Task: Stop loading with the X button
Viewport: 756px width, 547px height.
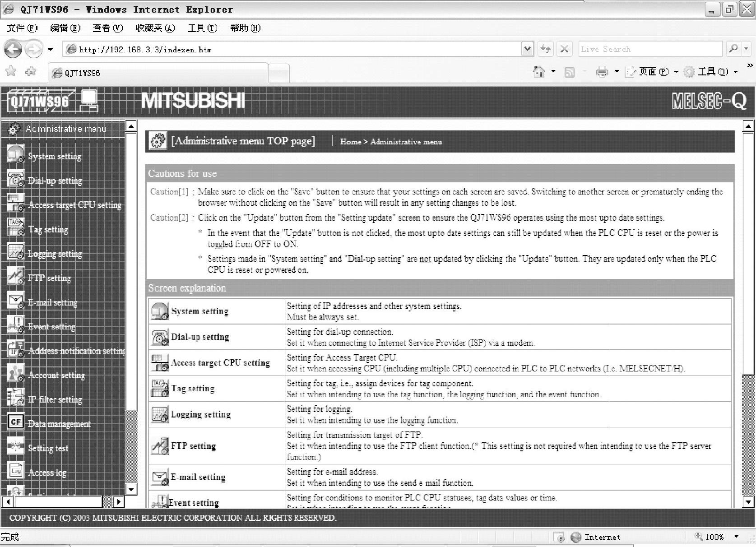Action: tap(564, 49)
